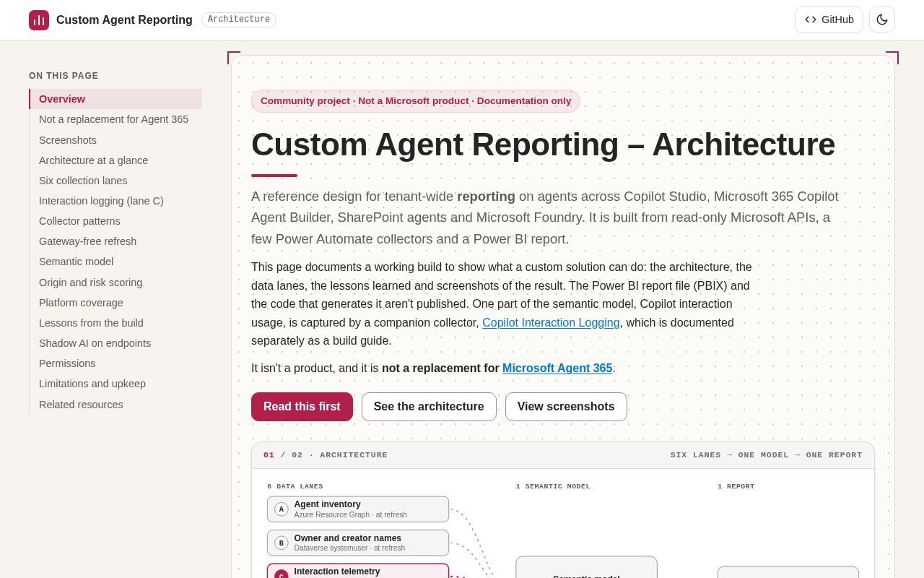Viewport: 924px width, 578px height.
Task: Click the '1 REPORT' column label
Action: [x=736, y=486]
